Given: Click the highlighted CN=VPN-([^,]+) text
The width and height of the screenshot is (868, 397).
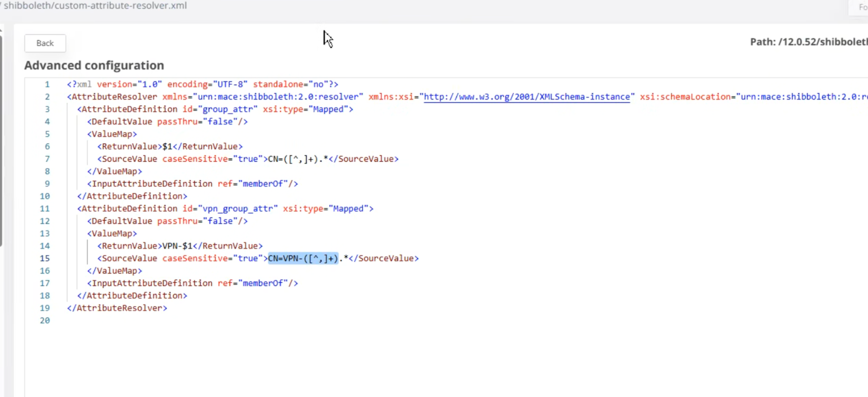Looking at the screenshot, I should click(303, 258).
